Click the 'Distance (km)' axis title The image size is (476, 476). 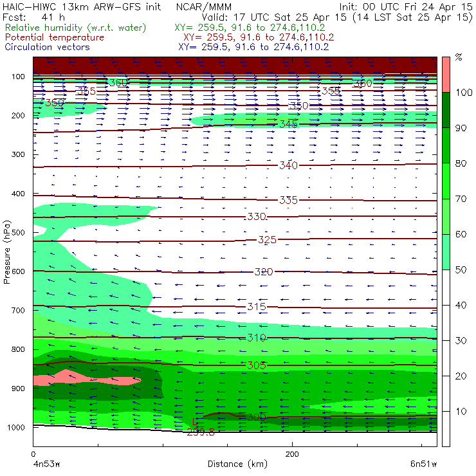[x=237, y=464]
